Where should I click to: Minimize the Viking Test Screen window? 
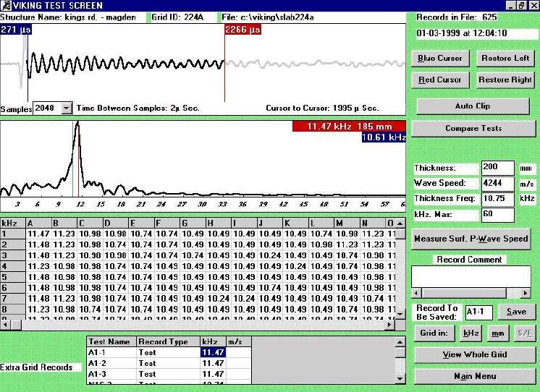point(511,6)
